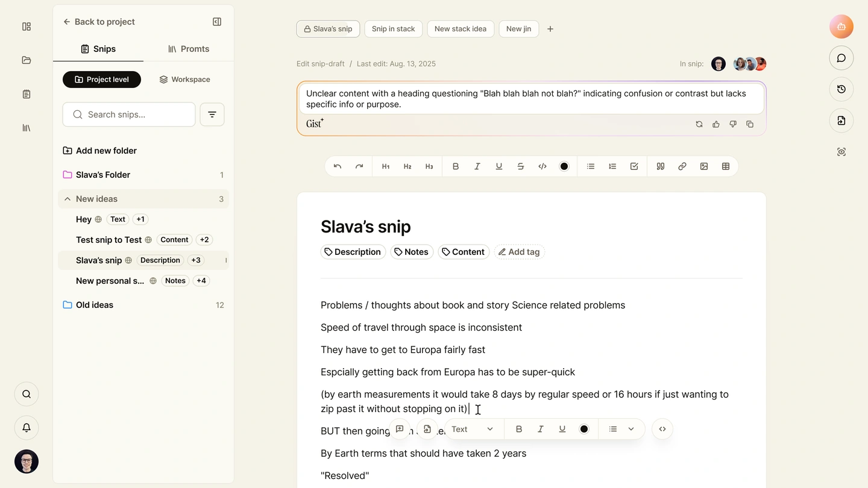Open the robot AI assistant avatar
The image size is (868, 488).
841,27
